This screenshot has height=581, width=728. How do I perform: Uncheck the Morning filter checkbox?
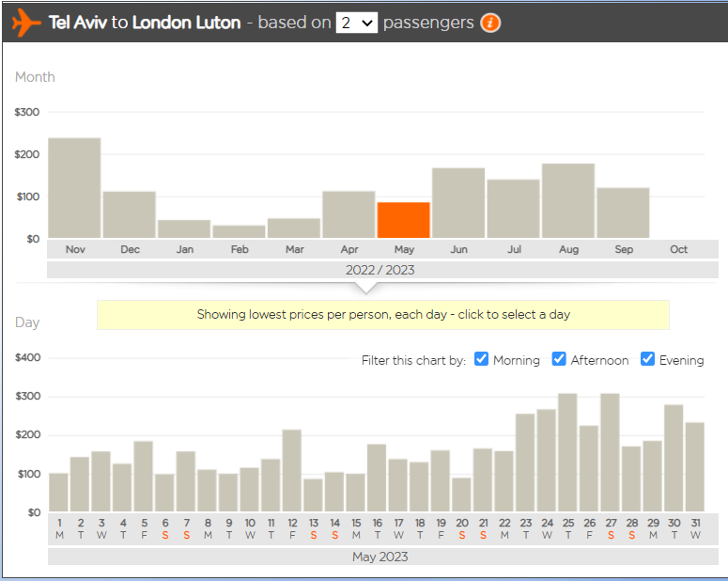click(x=481, y=359)
